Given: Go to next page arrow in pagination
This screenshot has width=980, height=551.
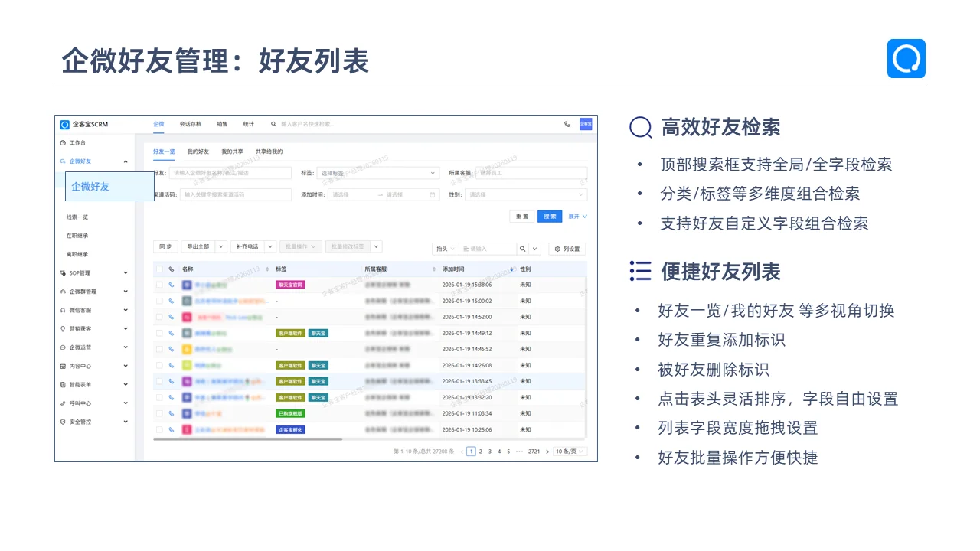Looking at the screenshot, I should [548, 452].
